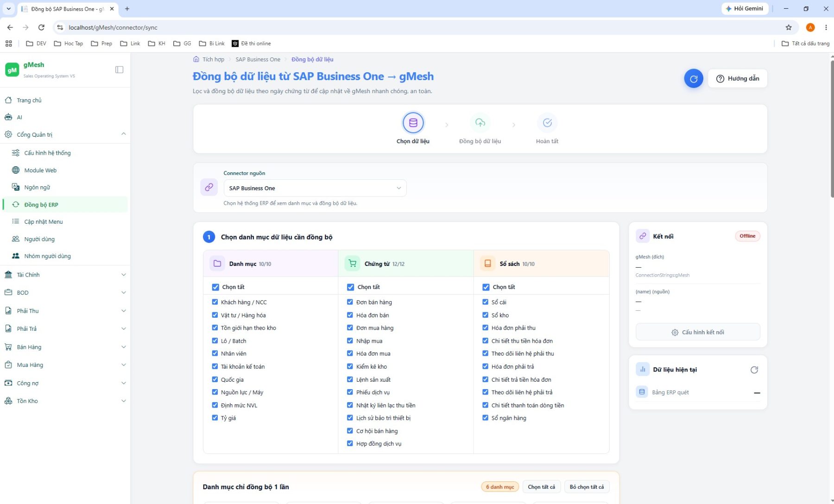Expand the Bán Hàng menu
This screenshot has height=504, width=834.
click(x=65, y=347)
